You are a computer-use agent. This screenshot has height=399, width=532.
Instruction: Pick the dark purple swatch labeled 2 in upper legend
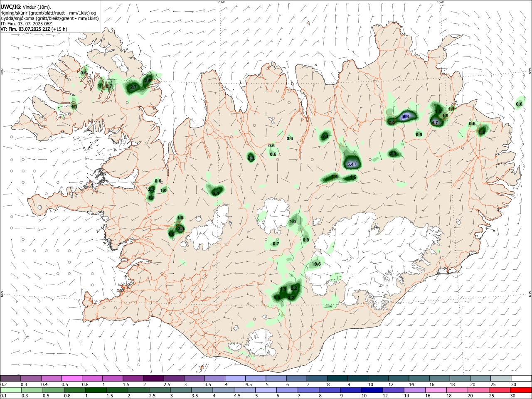click(x=153, y=379)
